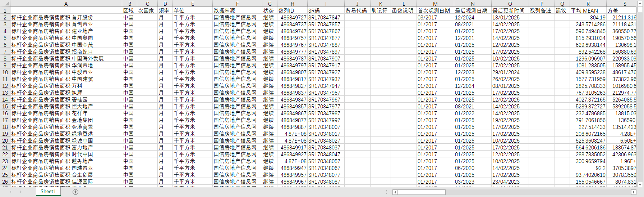Select last observation cell 01/2022
Screen dimensions: 644x197
coord(473,113)
